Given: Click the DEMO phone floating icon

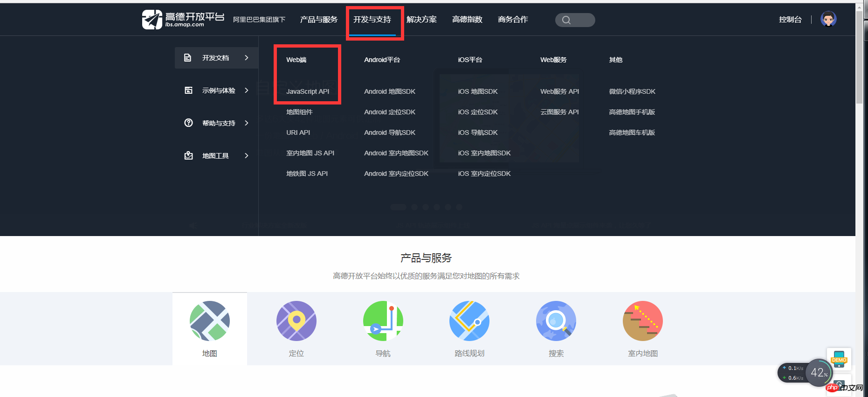Looking at the screenshot, I should pyautogui.click(x=839, y=359).
